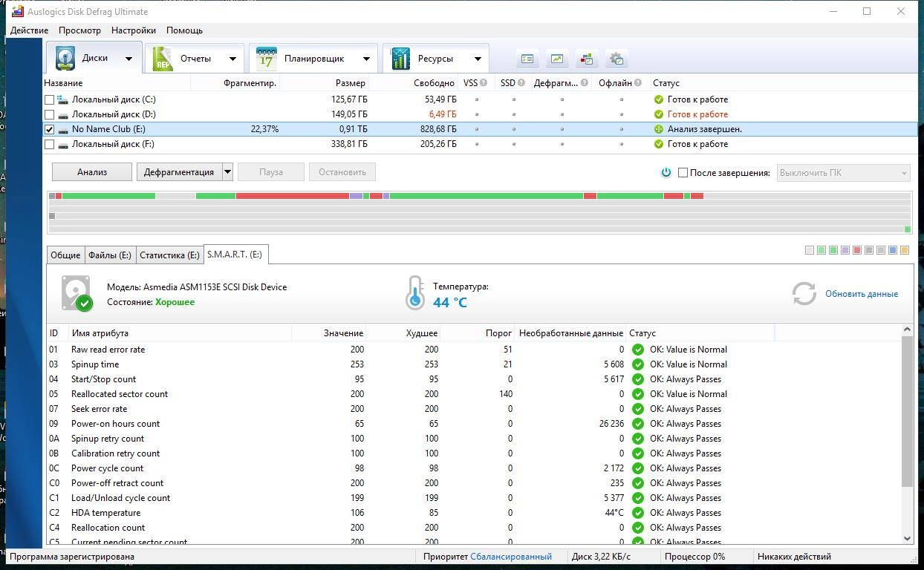Image resolution: width=924 pixels, height=570 pixels.
Task: Click the drive icon of Локальный диск (F:)
Action: coord(63,144)
